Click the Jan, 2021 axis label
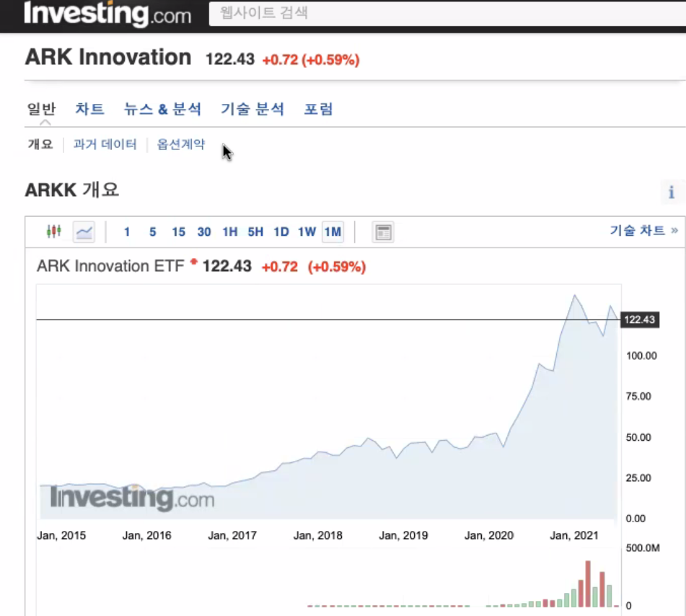686x616 pixels. coord(574,535)
